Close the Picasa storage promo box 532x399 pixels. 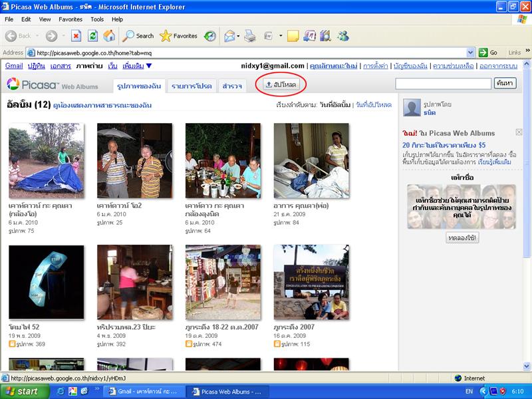tap(519, 132)
